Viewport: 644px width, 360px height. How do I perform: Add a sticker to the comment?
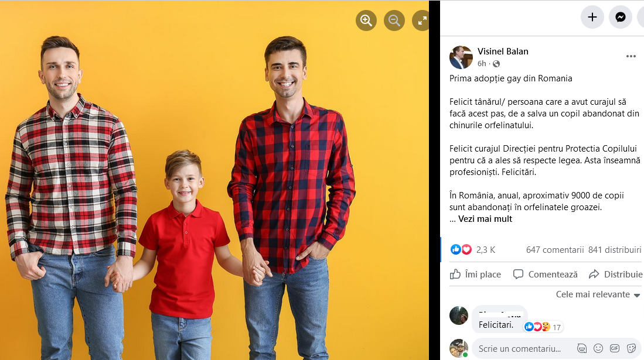631,348
